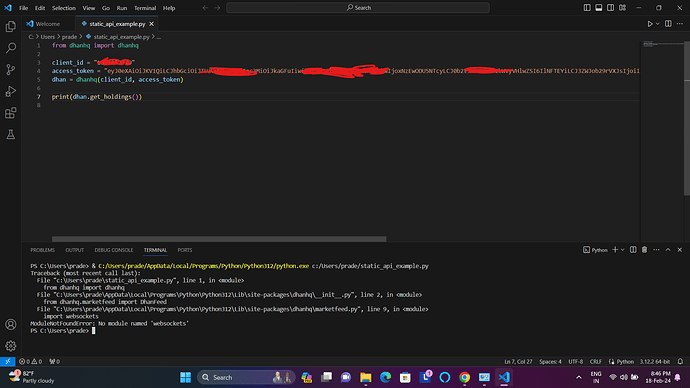690x388 pixels.
Task: Click the editor horizontal scrollbar
Action: tap(219, 239)
